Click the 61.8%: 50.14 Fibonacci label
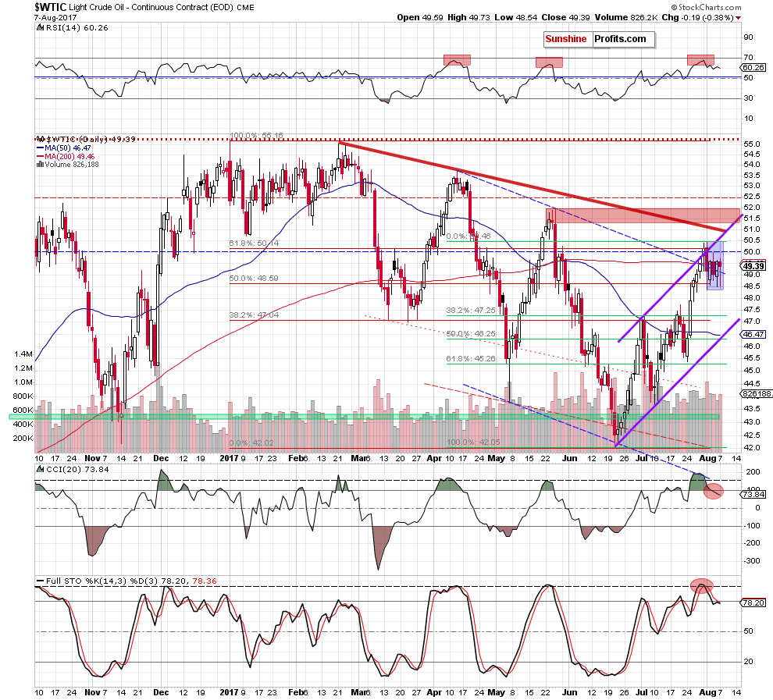 coord(254,243)
